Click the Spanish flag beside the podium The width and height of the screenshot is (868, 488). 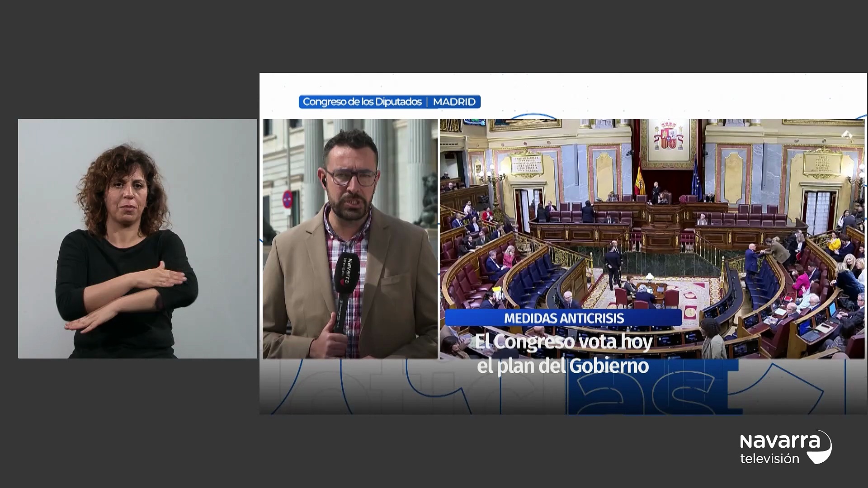pos(640,181)
